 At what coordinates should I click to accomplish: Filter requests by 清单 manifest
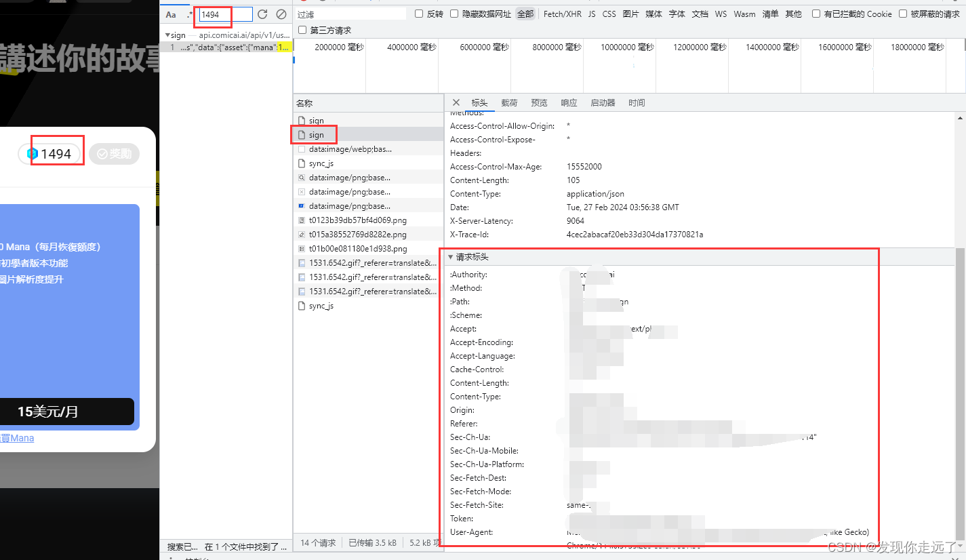coord(770,14)
